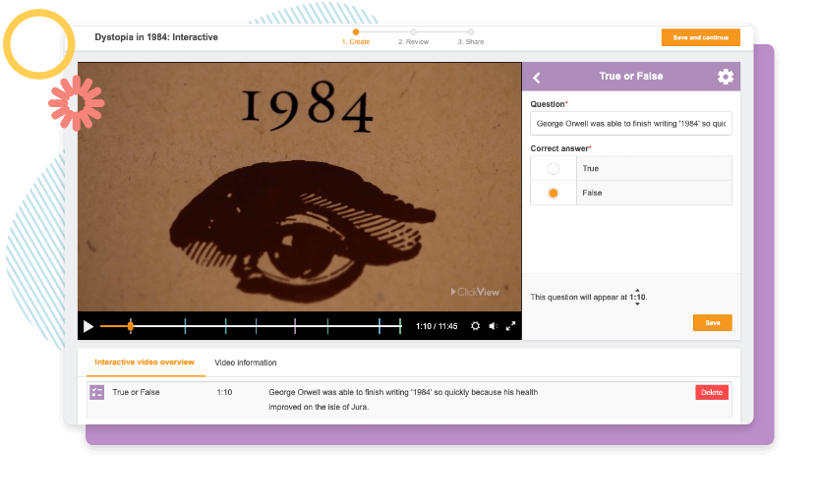This screenshot has height=504, width=820.
Task: Click Save and continue button
Action: point(700,37)
